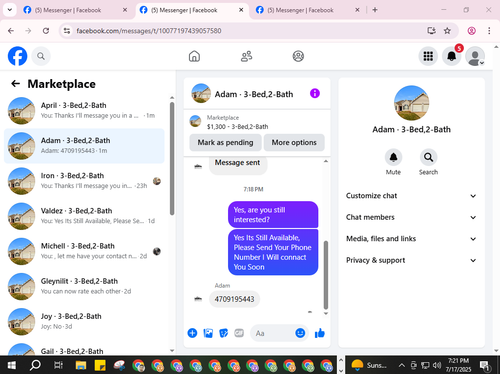Viewport: 500px width, 374px height.
Task: Open Michell 3-Bed,2-Bath conversation
Action: (84, 251)
